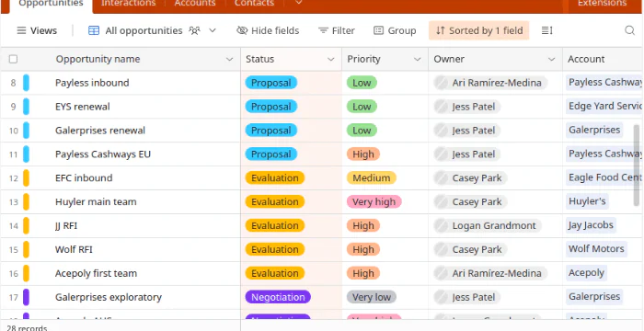Open the Priority column menu arrow
Screen dimensions: 644x331
[x=418, y=60]
